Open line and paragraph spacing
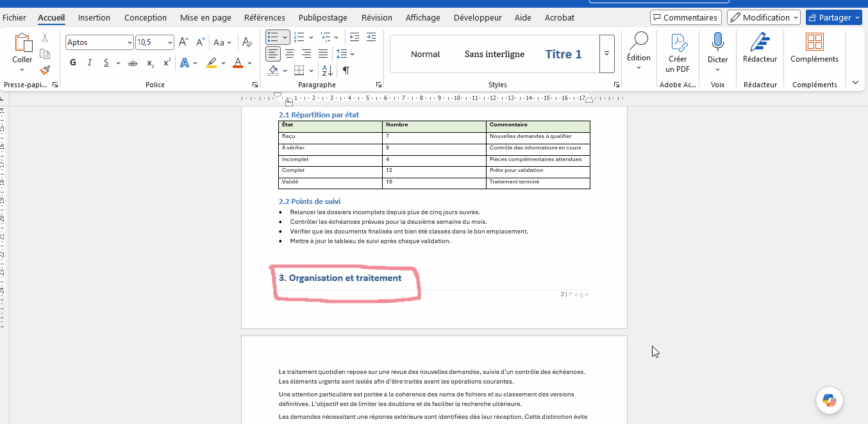Screen dimensions: 868x424 342,54
